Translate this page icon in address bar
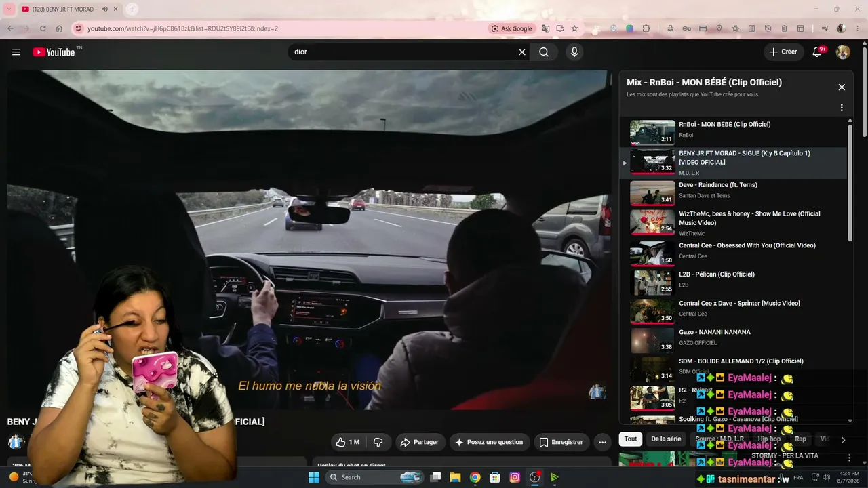 point(545,28)
